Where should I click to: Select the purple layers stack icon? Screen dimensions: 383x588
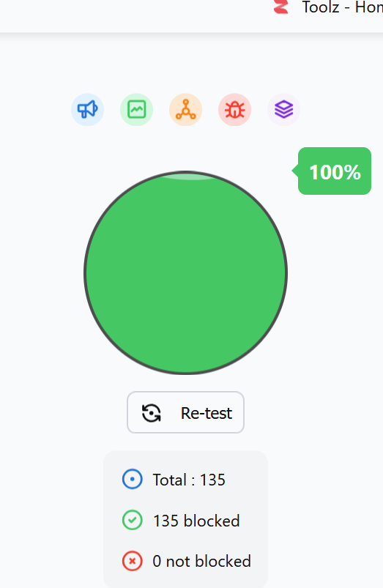(x=283, y=110)
